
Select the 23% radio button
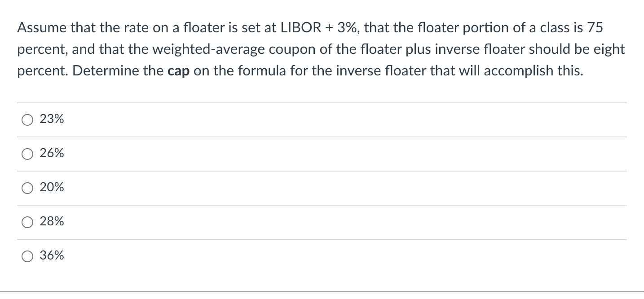point(27,119)
